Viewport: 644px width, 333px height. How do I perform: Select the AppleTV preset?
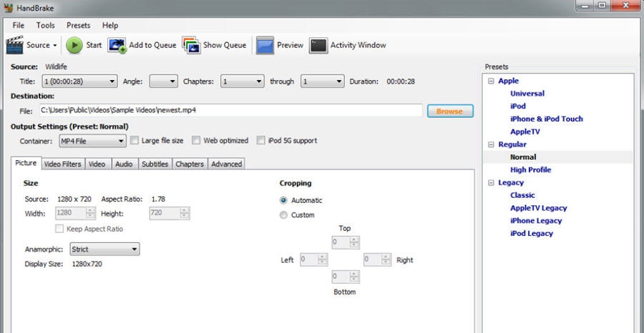click(525, 131)
